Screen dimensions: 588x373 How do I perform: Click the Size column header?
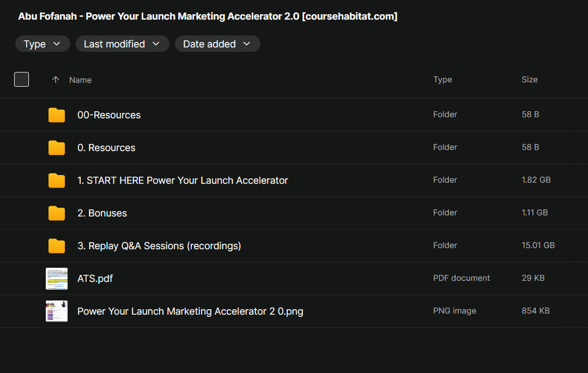529,80
